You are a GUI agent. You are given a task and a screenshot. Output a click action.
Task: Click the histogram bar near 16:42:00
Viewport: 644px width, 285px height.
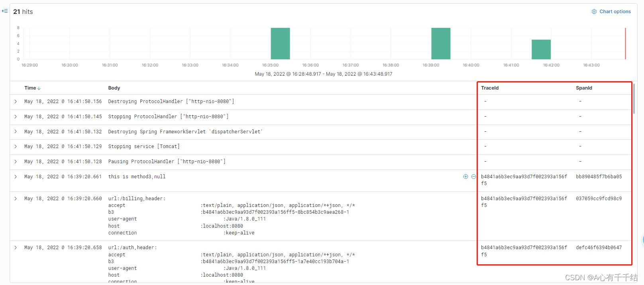pos(541,49)
